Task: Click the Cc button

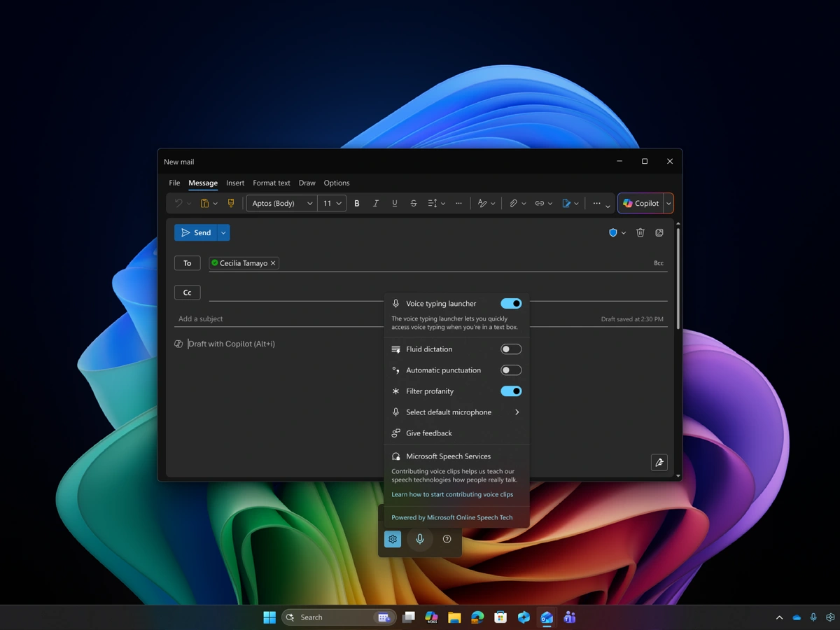Action: tap(187, 293)
